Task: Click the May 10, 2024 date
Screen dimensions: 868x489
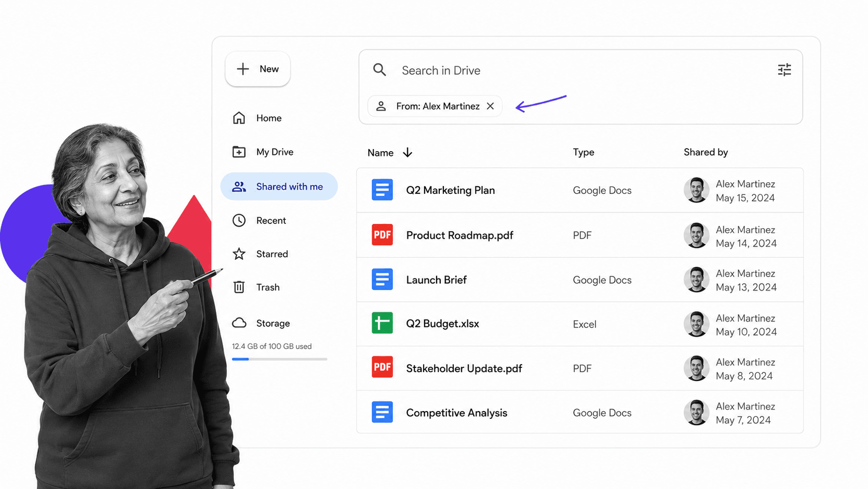Action: point(746,332)
